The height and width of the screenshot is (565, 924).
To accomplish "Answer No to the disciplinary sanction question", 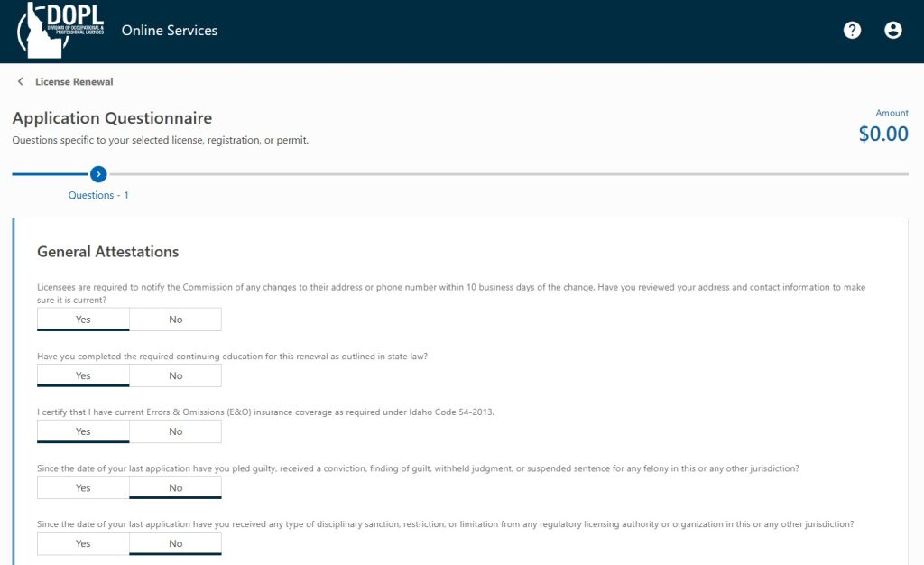I will click(x=176, y=543).
